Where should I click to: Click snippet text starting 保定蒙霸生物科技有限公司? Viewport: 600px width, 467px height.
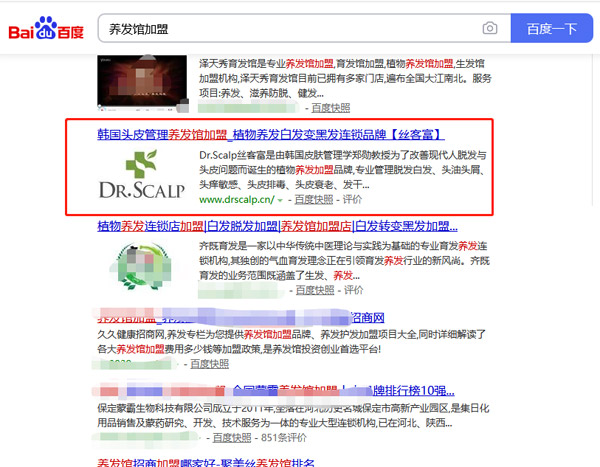click(293, 415)
